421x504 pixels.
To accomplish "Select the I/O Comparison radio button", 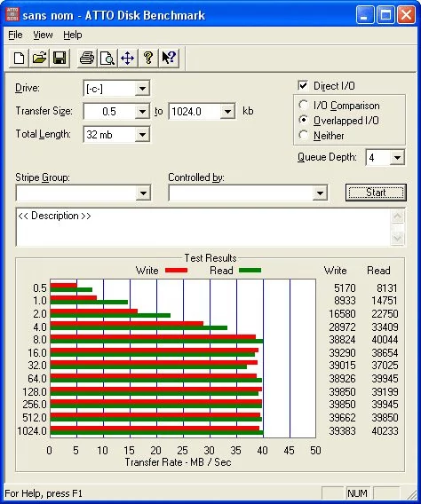I will tap(303, 105).
